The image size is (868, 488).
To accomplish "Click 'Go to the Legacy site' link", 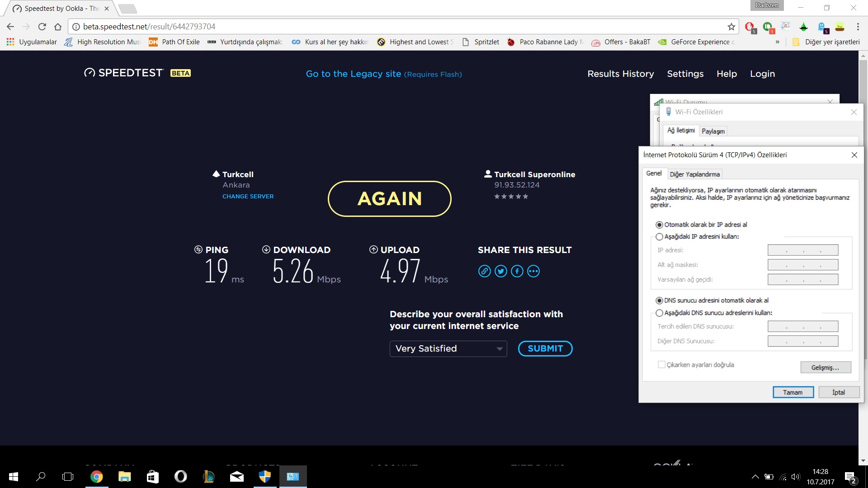I will (384, 74).
